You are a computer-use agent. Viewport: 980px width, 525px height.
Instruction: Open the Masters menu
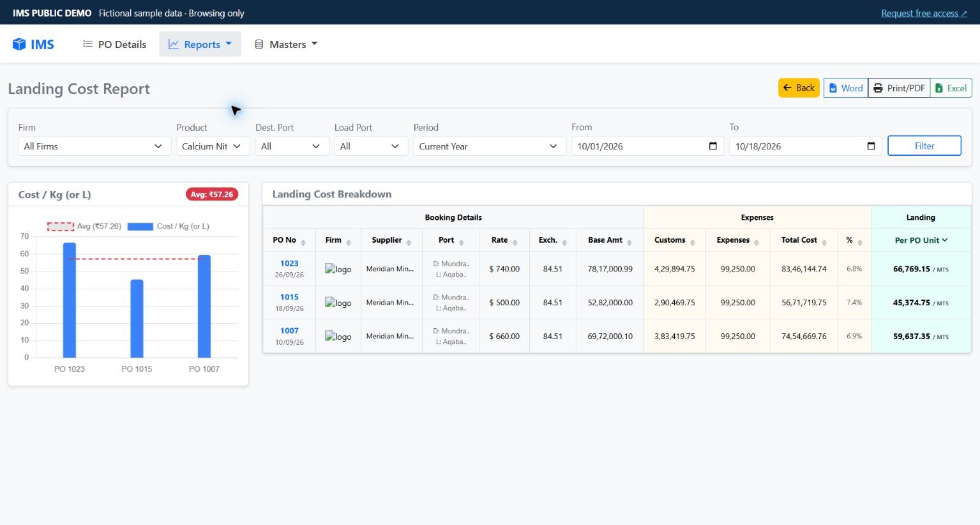[x=286, y=44]
